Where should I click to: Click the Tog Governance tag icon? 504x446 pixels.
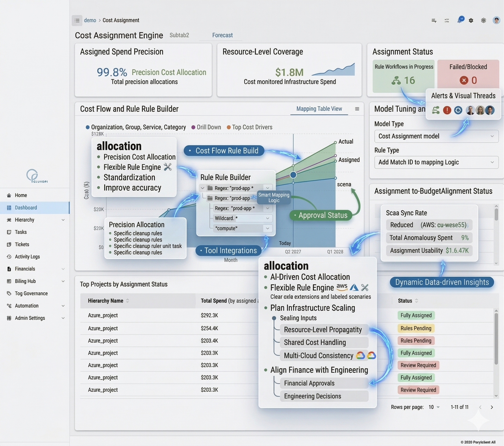coord(9,294)
